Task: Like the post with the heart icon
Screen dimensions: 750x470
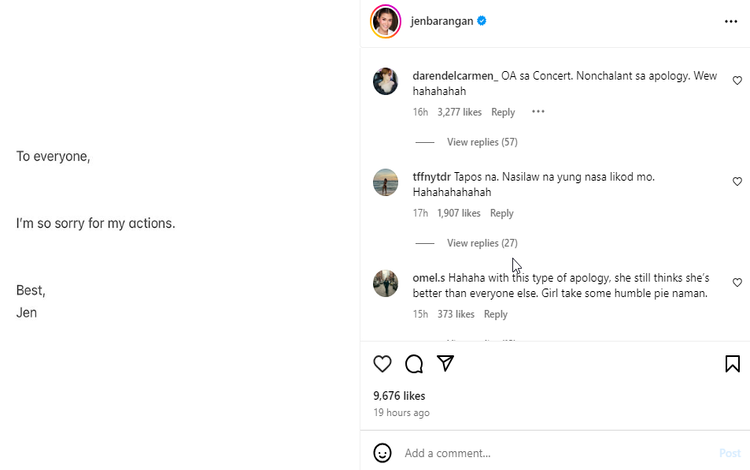Action: click(382, 364)
